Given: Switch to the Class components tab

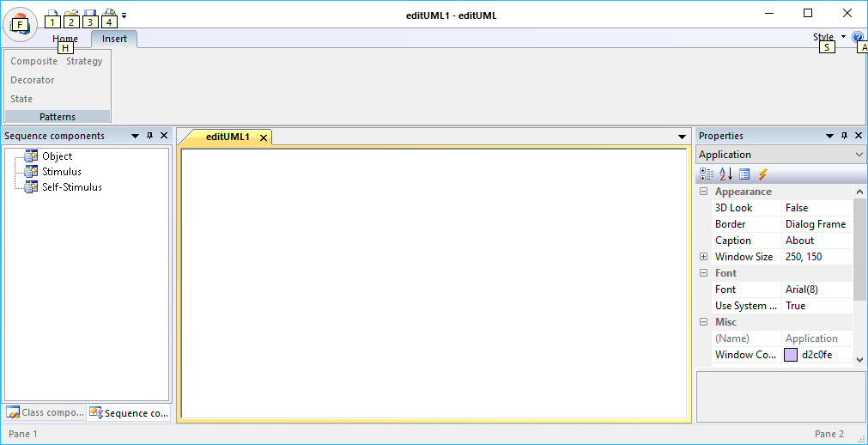Looking at the screenshot, I should click(x=46, y=413).
